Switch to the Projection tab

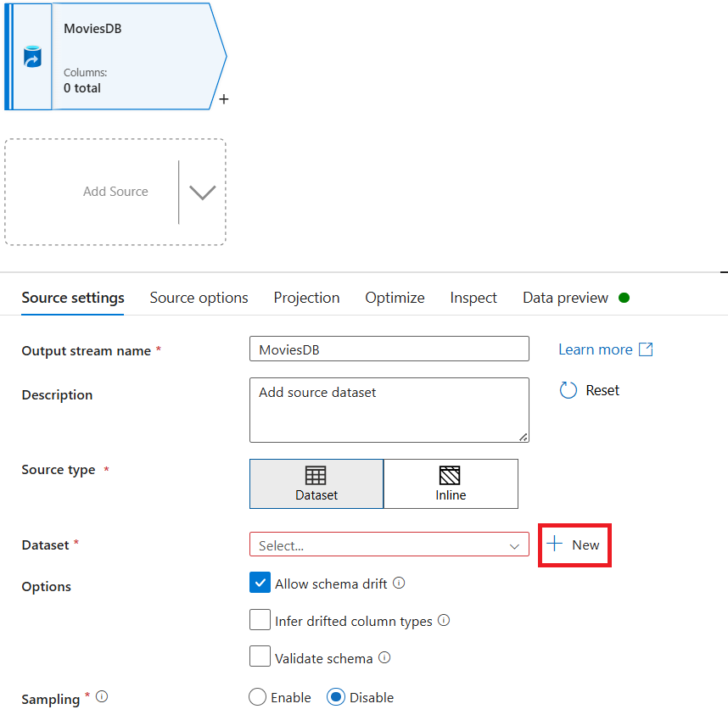click(306, 298)
